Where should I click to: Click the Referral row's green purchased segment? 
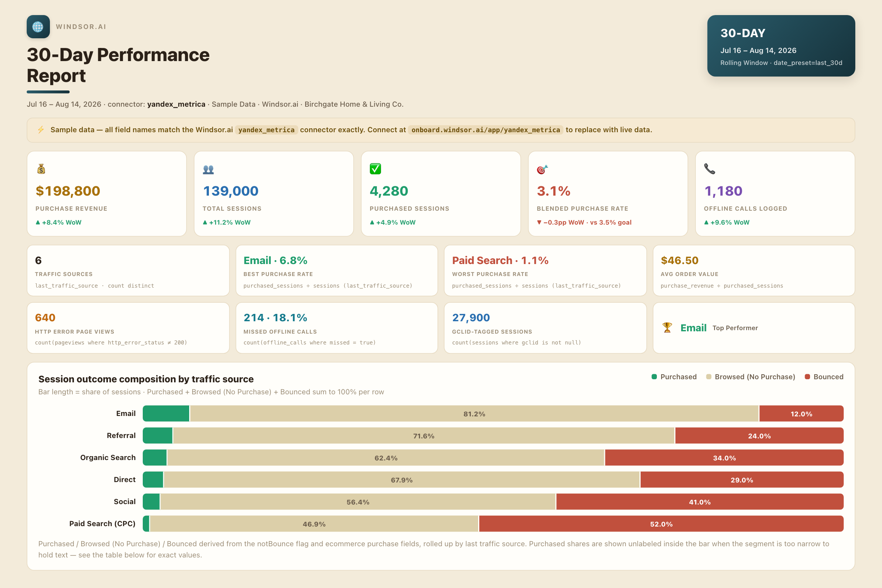[x=157, y=436]
